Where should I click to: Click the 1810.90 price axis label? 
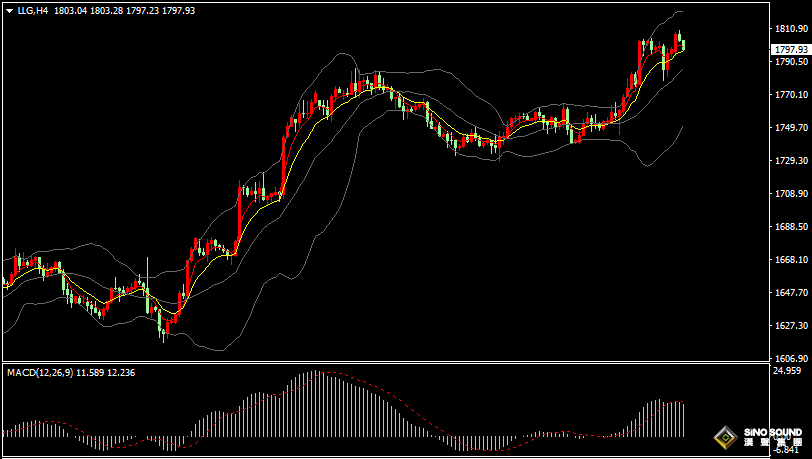click(789, 30)
